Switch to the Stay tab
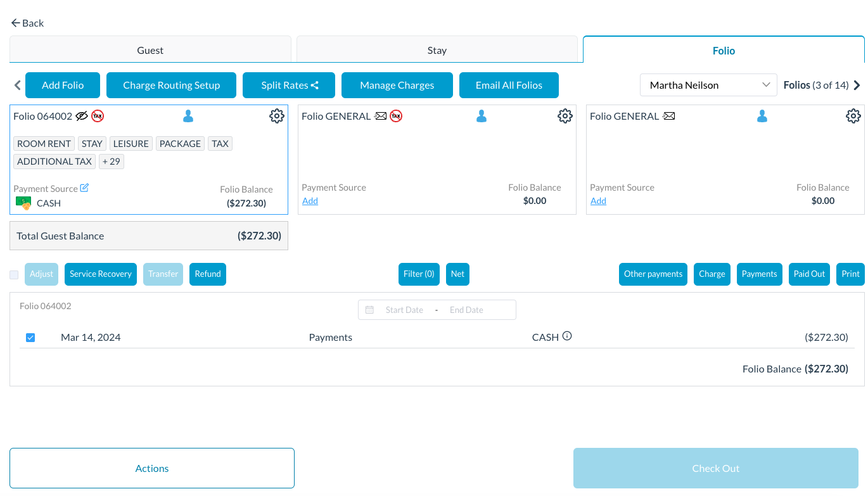The image size is (868, 496). click(x=437, y=50)
